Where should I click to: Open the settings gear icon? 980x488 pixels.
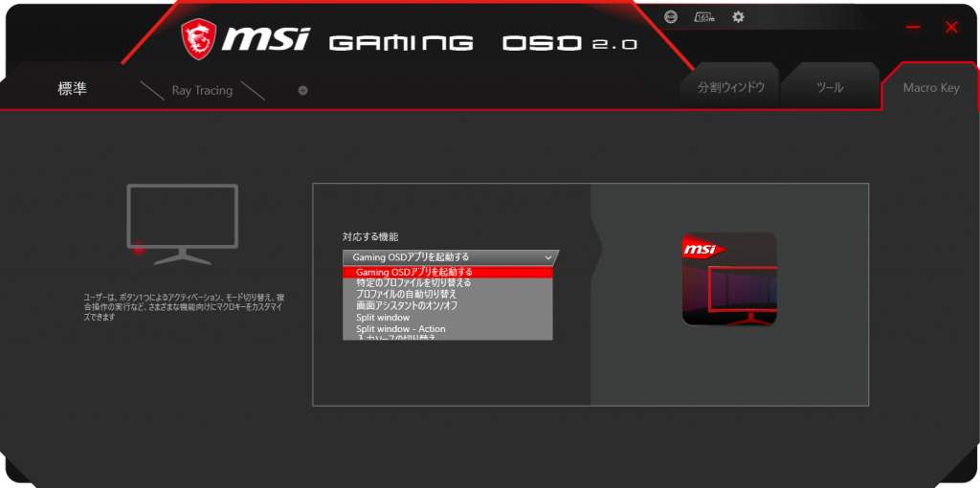[738, 17]
